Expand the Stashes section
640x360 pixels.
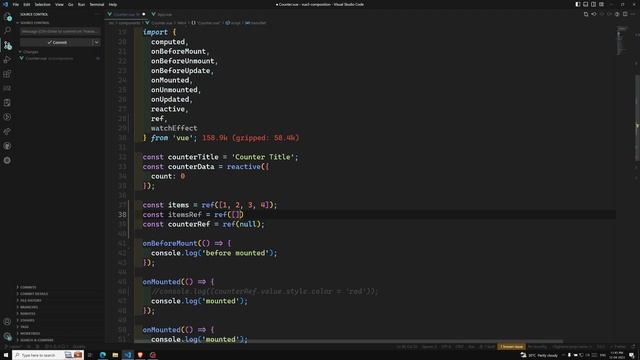pyautogui.click(x=27, y=320)
